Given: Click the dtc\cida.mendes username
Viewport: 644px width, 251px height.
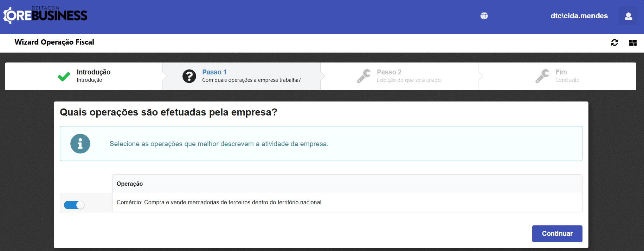Looking at the screenshot, I should click(579, 16).
